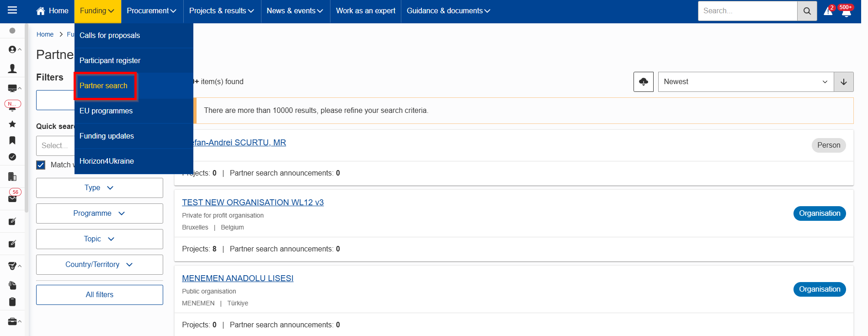Screen dimensions: 868x336
Task: Select Calls for proposals menu item
Action: 134,36
